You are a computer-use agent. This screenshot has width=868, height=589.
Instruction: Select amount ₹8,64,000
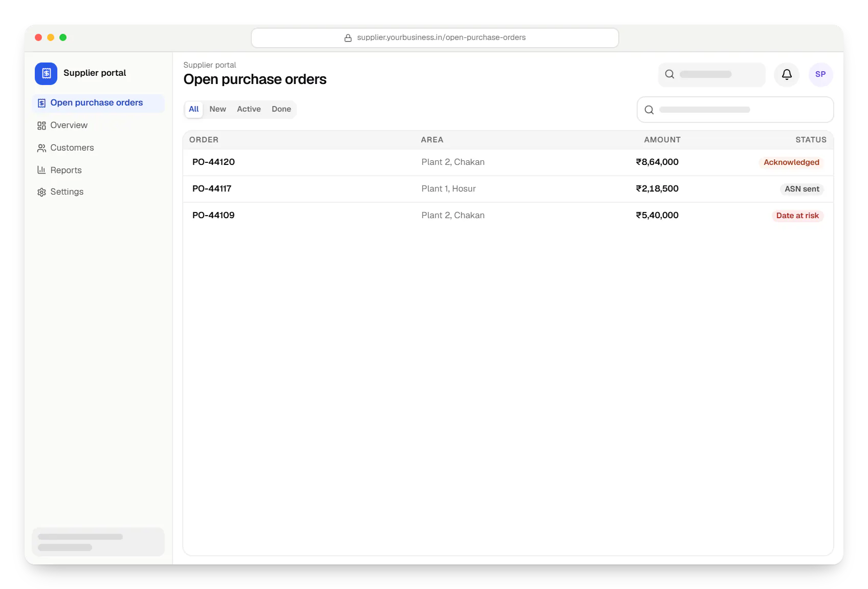point(657,162)
